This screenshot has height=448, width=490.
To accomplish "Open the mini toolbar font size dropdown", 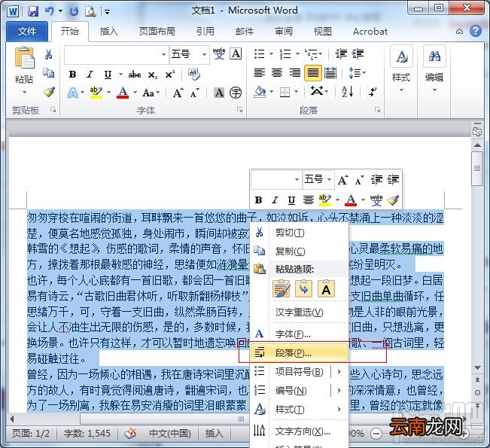I will (x=329, y=179).
